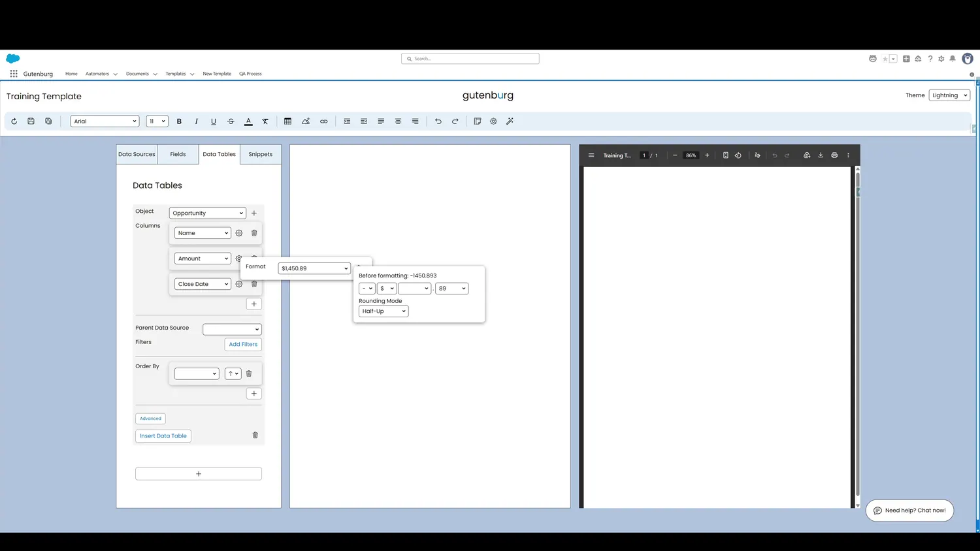The width and height of the screenshot is (980, 551).
Task: Click the refresh icon in editor toolbar
Action: tap(14, 121)
